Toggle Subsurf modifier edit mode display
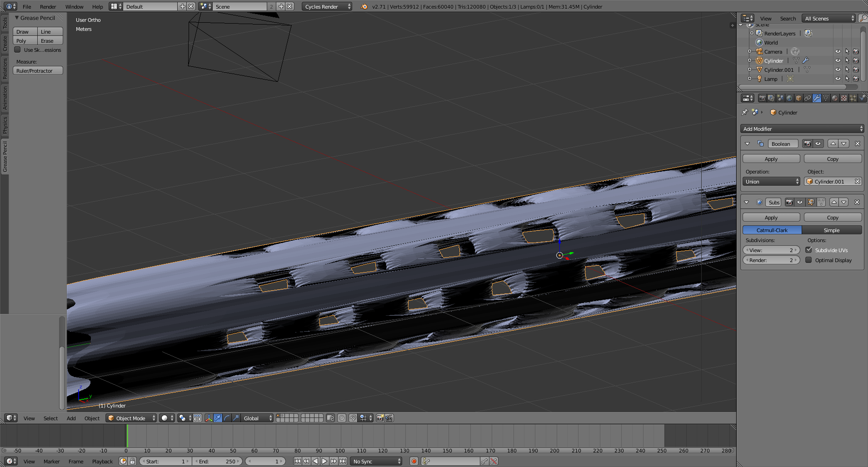The image size is (868, 467). tap(811, 202)
